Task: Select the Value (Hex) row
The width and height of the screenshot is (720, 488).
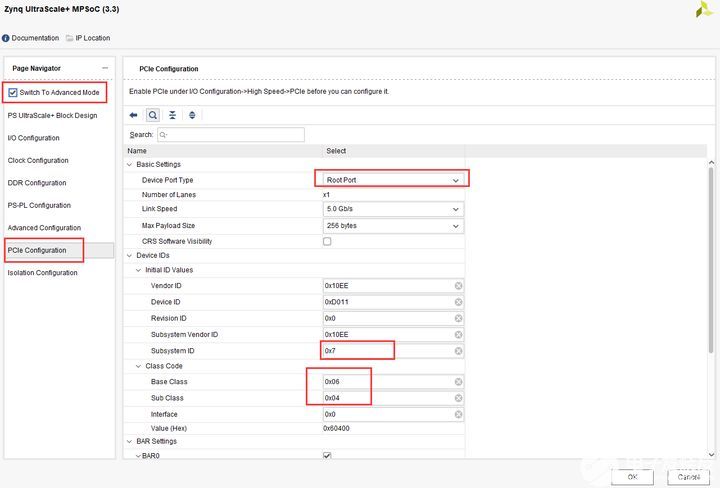Action: (x=294, y=428)
